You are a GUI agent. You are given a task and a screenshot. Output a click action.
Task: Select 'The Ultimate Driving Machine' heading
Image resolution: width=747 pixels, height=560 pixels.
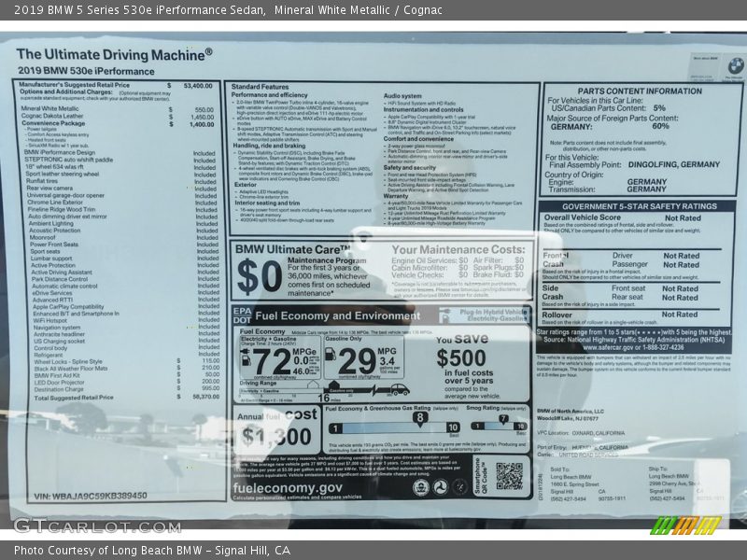114,55
